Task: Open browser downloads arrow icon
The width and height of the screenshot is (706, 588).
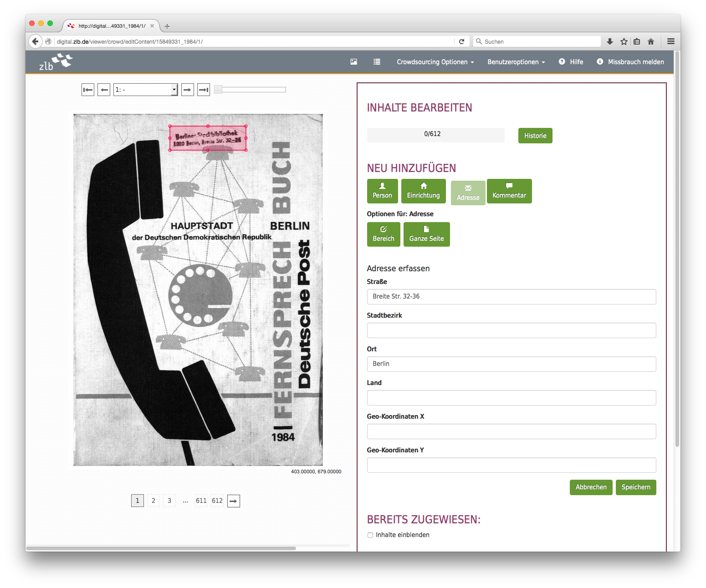Action: click(x=610, y=41)
